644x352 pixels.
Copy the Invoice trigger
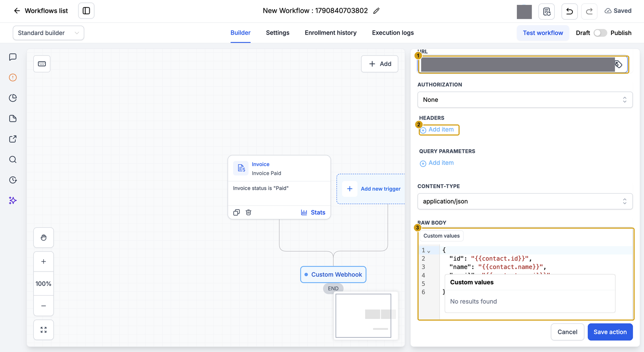click(237, 212)
